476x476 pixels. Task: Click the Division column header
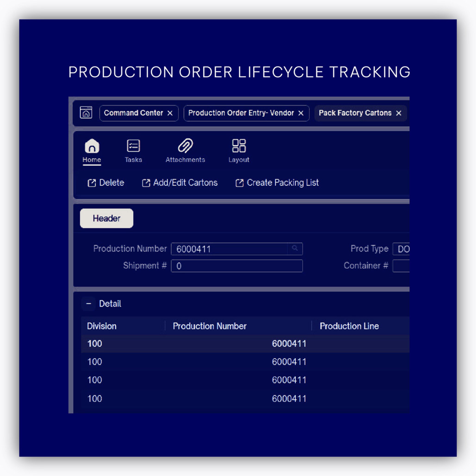tap(102, 326)
